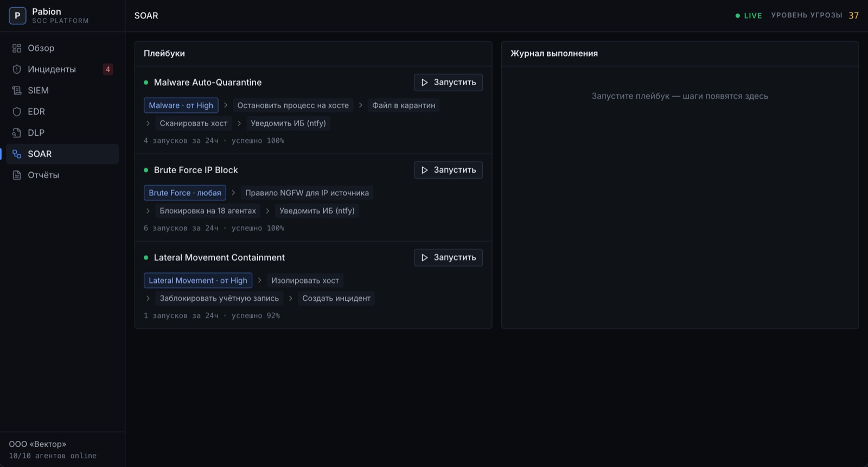Click step Создать инцидент
Screen dimensions: 868x467
pos(336,298)
